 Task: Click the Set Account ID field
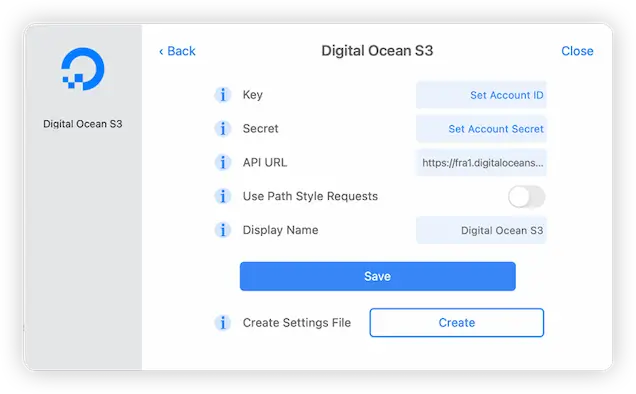(x=481, y=95)
